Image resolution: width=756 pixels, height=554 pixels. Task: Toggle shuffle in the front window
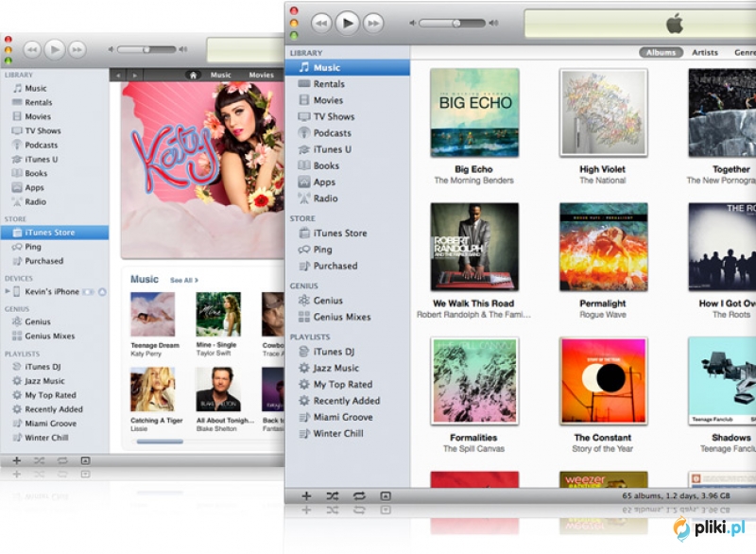pos(333,496)
